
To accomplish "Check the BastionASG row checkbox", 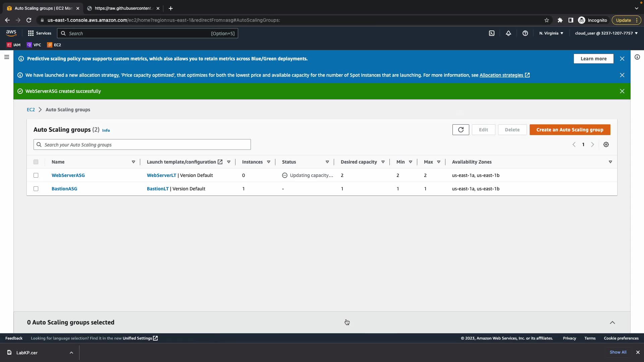I will [x=36, y=189].
